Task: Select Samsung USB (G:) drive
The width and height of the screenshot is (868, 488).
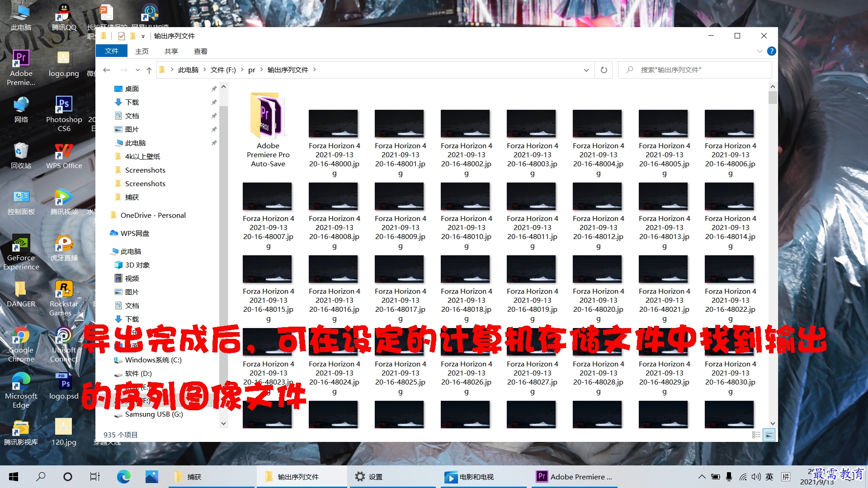Action: (154, 414)
